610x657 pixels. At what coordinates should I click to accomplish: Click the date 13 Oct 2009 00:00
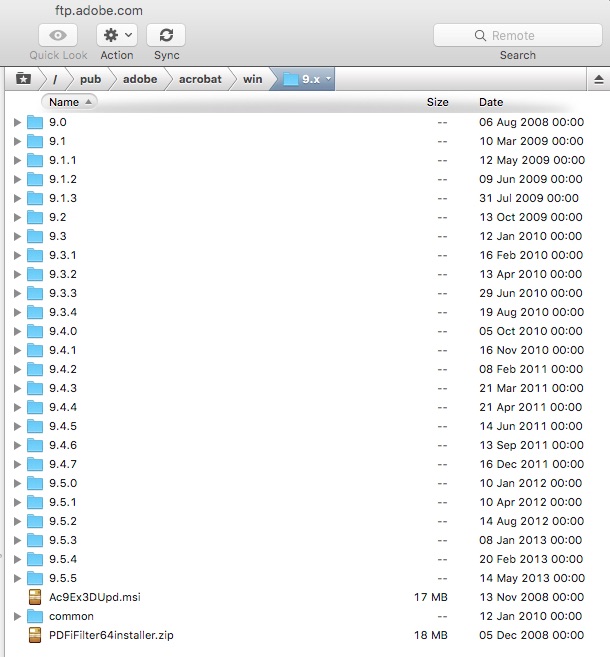(531, 217)
